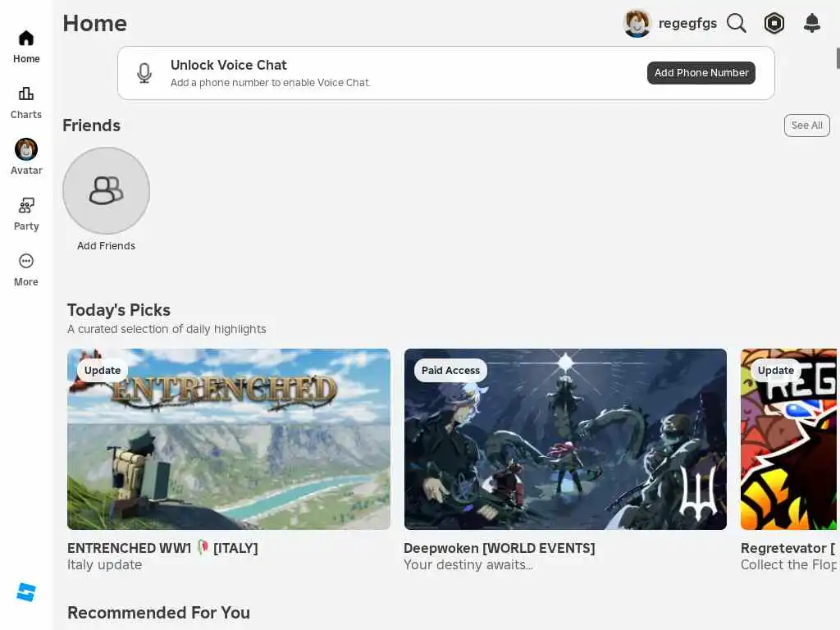Open the search magnifier icon
The image size is (840, 630).
(x=737, y=23)
